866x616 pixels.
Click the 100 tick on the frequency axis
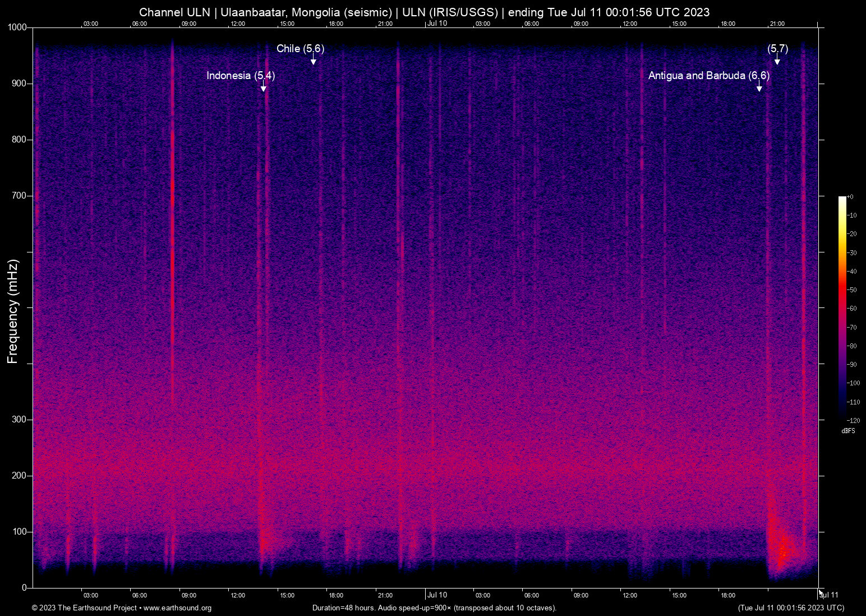click(19, 532)
